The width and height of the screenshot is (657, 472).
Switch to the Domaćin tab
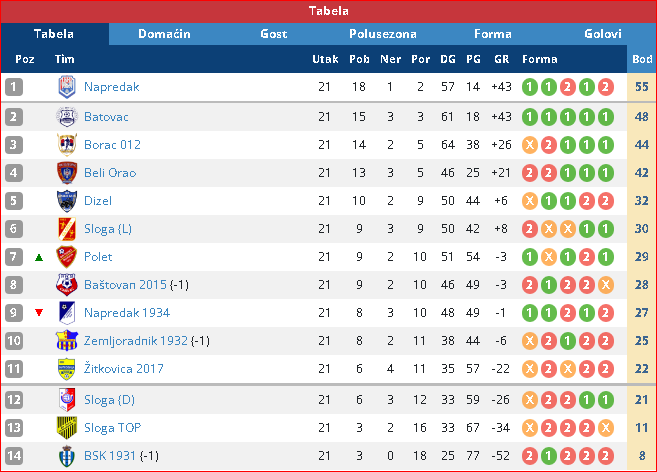164,34
